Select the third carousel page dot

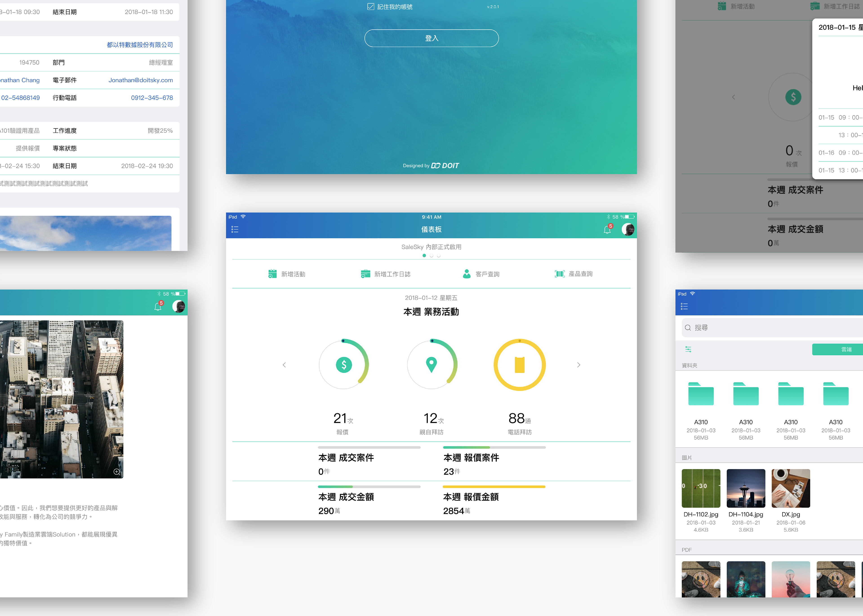click(x=439, y=256)
